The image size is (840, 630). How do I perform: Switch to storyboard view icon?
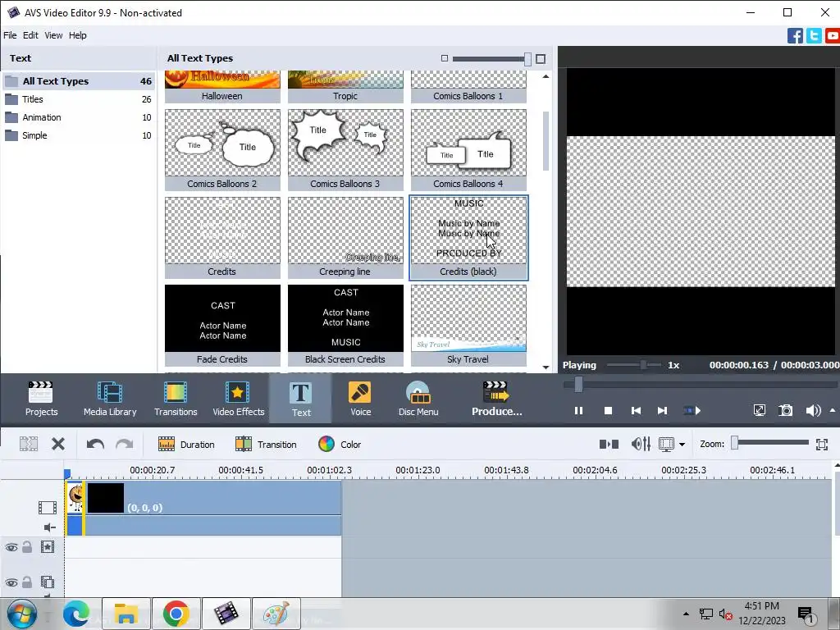click(609, 444)
